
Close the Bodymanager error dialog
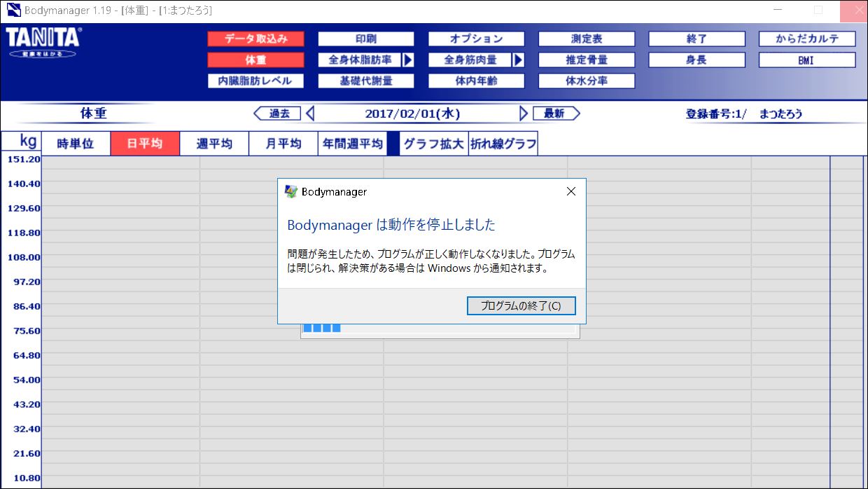(x=570, y=191)
